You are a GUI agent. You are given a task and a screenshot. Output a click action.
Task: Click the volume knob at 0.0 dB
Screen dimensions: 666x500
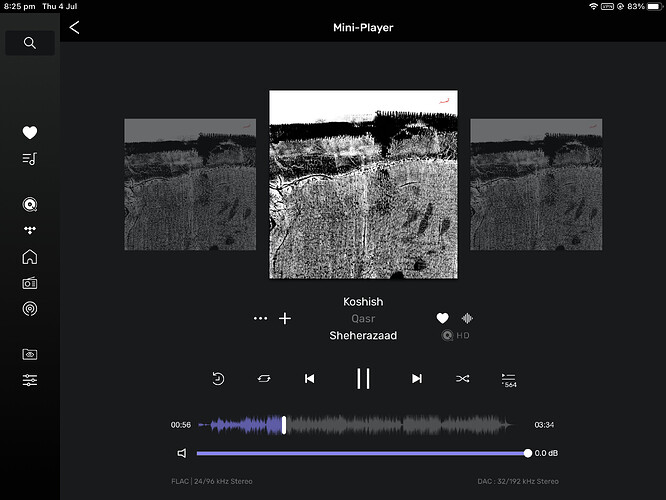tap(528, 453)
